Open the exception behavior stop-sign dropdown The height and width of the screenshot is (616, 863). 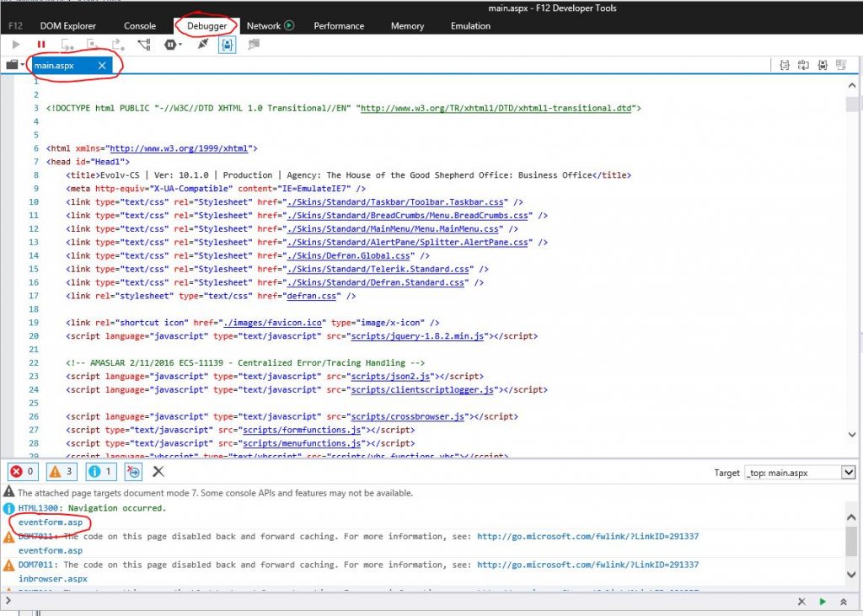(173, 45)
